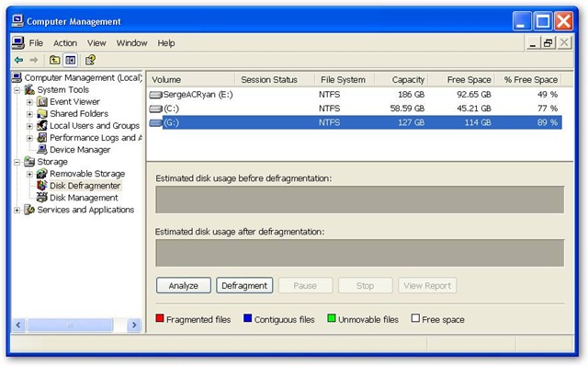This screenshot has width=588, height=366.
Task: Open the Action menu
Action: 65,43
